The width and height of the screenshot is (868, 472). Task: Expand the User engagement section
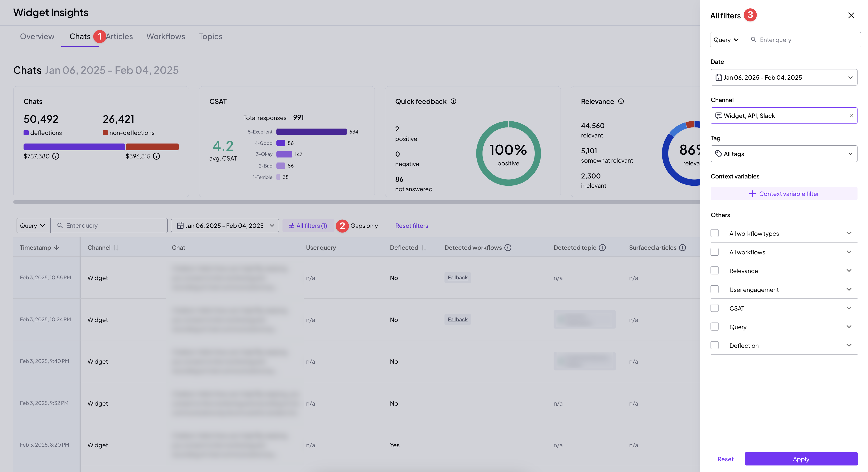849,289
